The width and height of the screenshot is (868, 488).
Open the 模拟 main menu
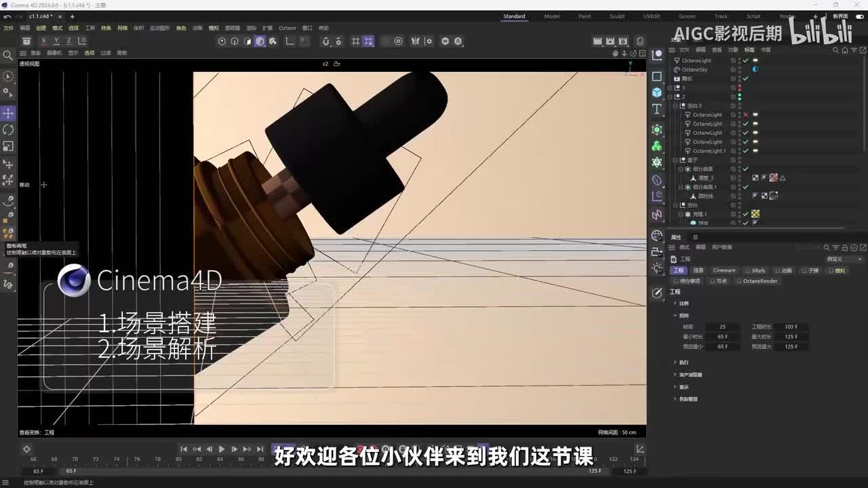coord(214,28)
